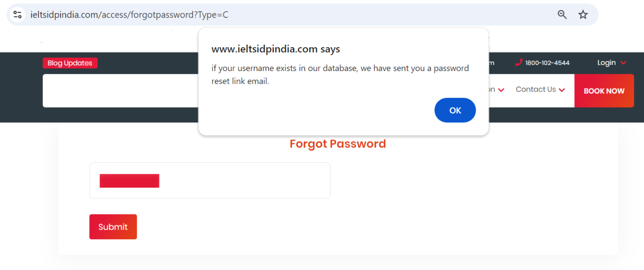Expand the chevron next to Contact Us
This screenshot has width=644, height=270.
(x=562, y=90)
